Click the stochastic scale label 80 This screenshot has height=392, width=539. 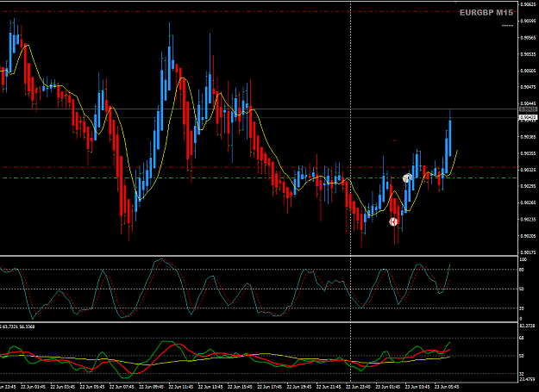pos(522,270)
